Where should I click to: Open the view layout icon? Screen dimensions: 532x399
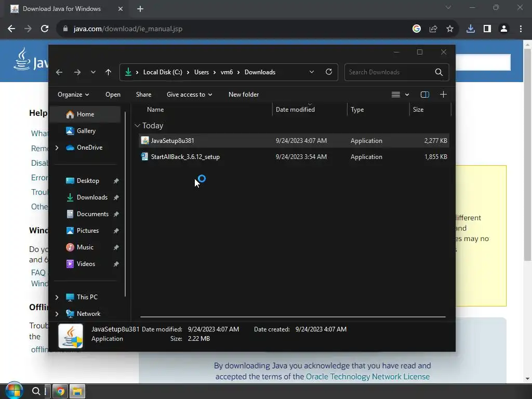point(395,95)
